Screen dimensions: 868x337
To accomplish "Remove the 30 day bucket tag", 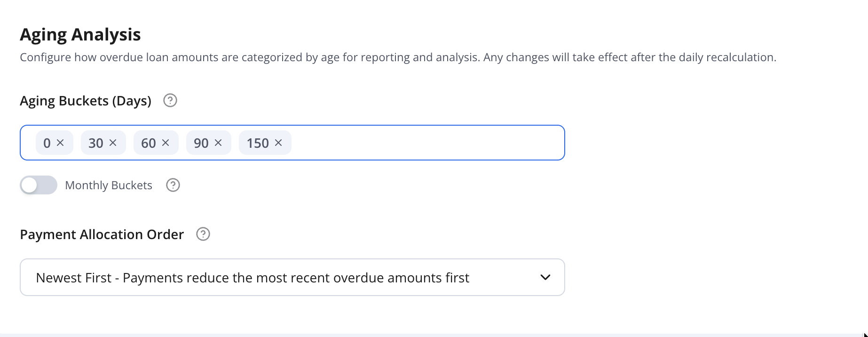I will tap(113, 143).
